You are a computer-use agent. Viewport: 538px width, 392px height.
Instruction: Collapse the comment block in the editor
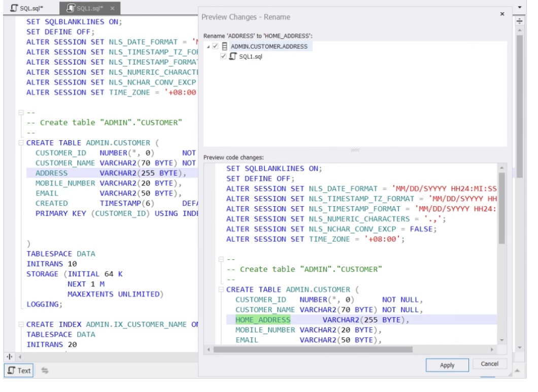tap(21, 112)
